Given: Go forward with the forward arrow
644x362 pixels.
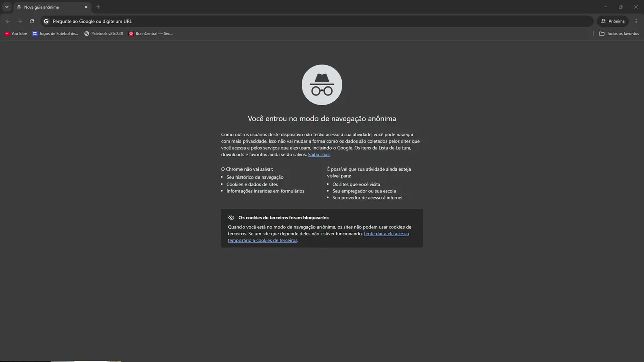Looking at the screenshot, I should (20, 21).
